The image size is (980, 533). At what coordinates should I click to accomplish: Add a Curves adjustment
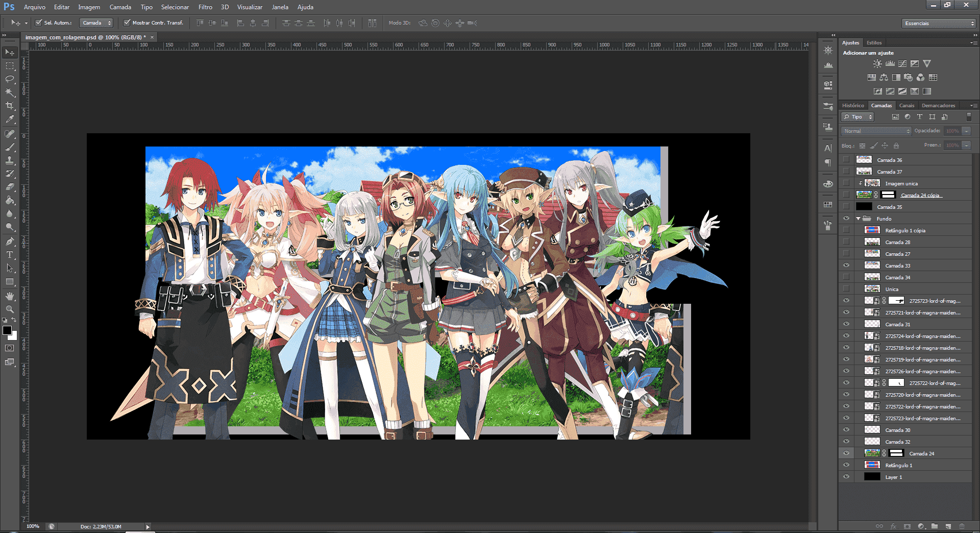coord(902,64)
